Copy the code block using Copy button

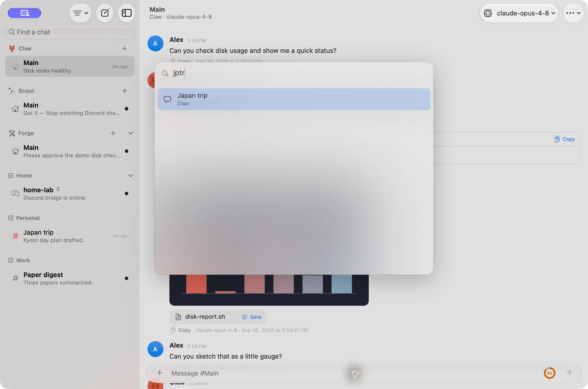tap(565, 139)
